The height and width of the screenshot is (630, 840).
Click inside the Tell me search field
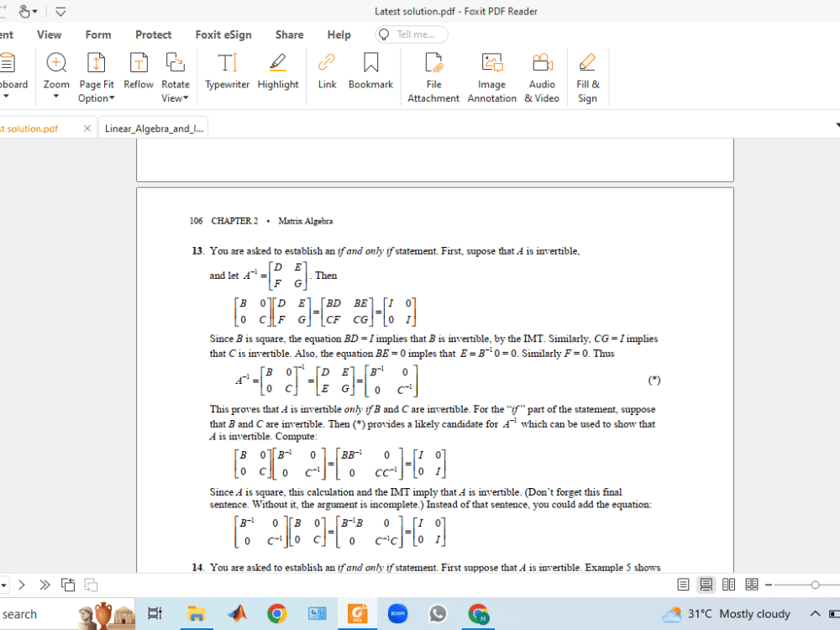coord(416,34)
